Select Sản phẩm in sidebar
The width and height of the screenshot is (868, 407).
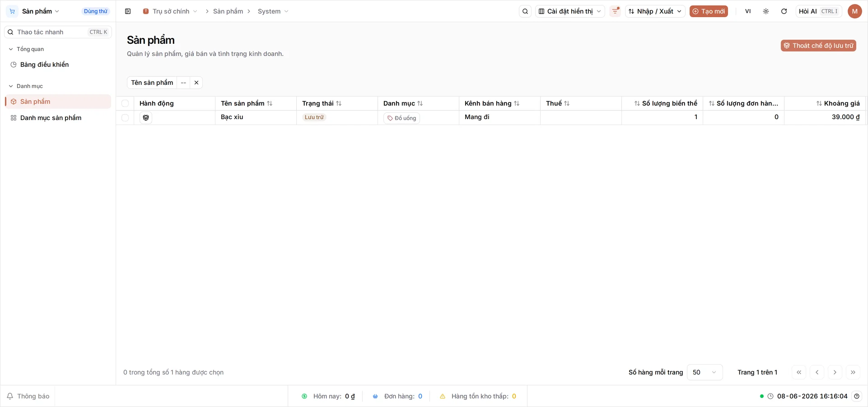pos(58,102)
